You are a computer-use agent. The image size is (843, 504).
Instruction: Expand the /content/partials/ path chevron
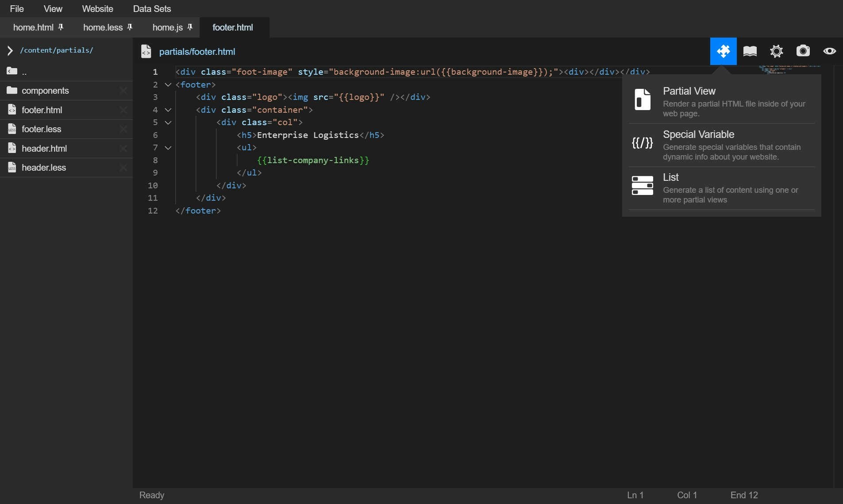(x=10, y=51)
